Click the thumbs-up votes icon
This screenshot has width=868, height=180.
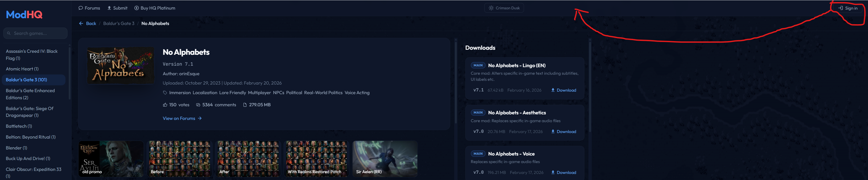click(x=165, y=105)
